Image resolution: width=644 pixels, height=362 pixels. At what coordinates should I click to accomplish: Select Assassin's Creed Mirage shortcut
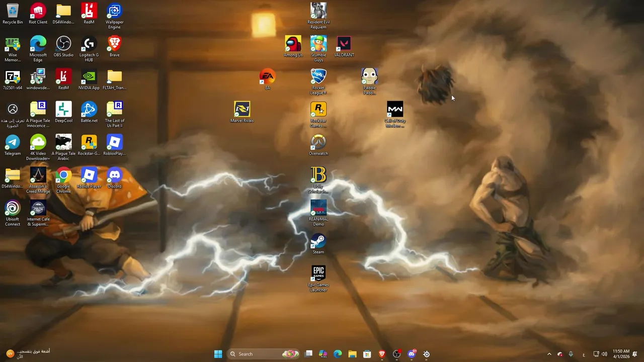tap(38, 180)
